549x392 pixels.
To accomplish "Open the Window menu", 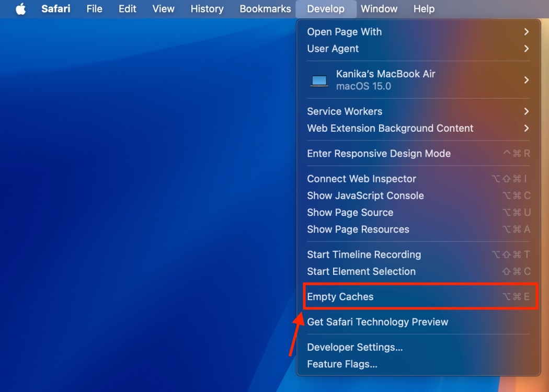I will [379, 9].
